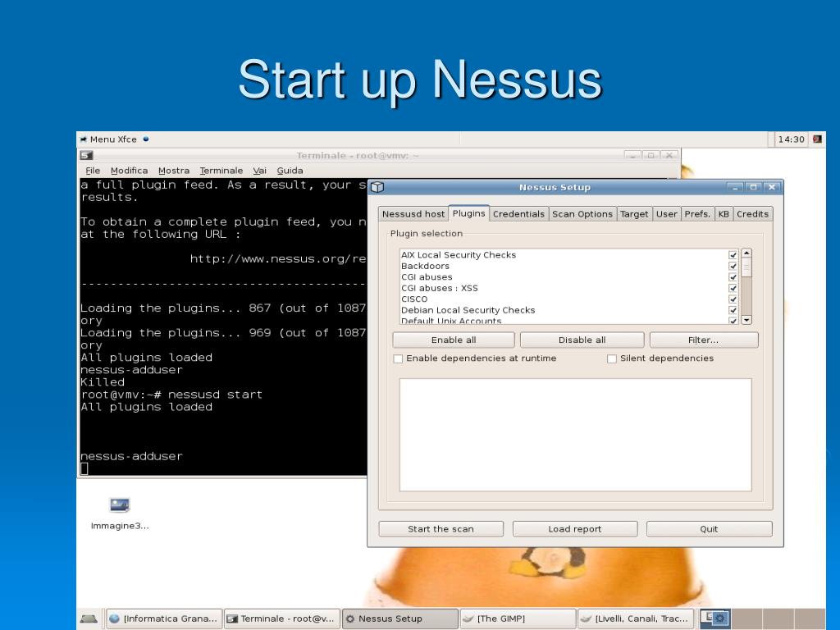The width and height of the screenshot is (840, 630).
Task: Click the workspace switcher icon in taskbar
Action: [714, 619]
